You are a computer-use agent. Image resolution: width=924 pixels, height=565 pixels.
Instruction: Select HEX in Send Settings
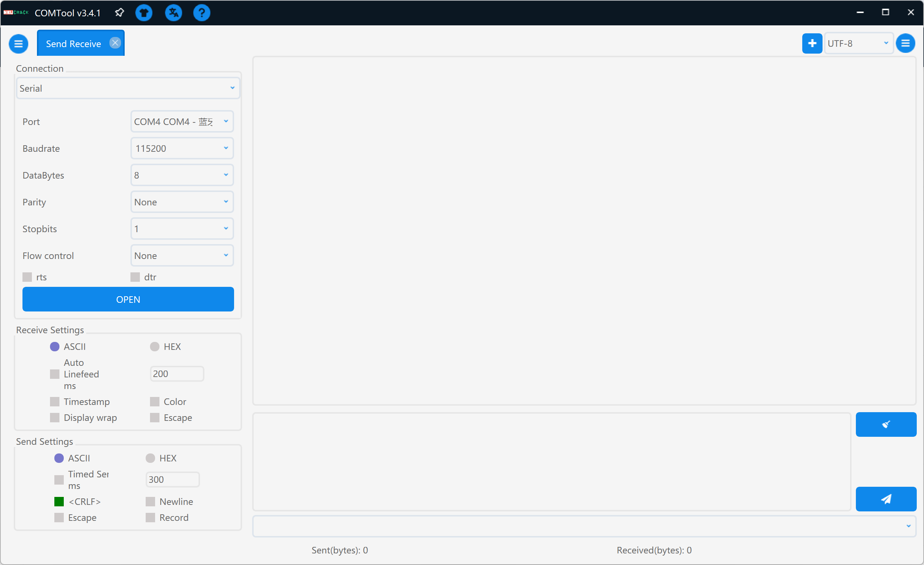(150, 458)
